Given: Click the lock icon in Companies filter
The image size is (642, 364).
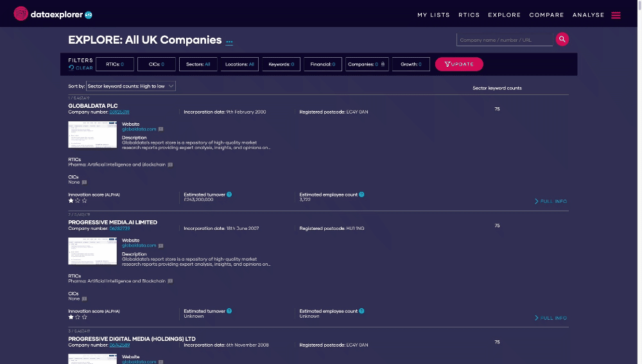Looking at the screenshot, I should click(383, 64).
